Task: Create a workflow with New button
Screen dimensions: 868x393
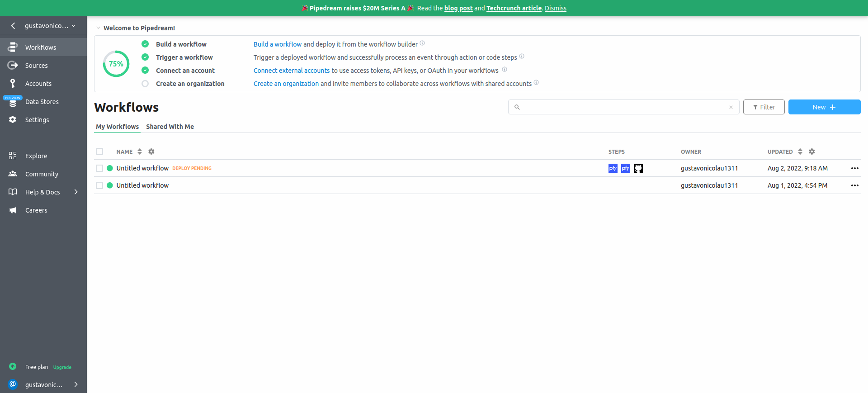Action: [825, 107]
